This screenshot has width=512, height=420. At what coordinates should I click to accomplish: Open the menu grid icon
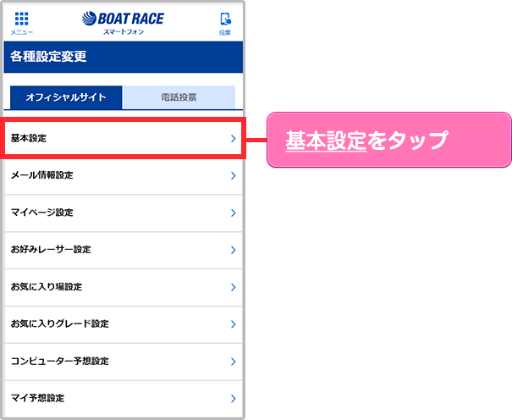[x=21, y=22]
